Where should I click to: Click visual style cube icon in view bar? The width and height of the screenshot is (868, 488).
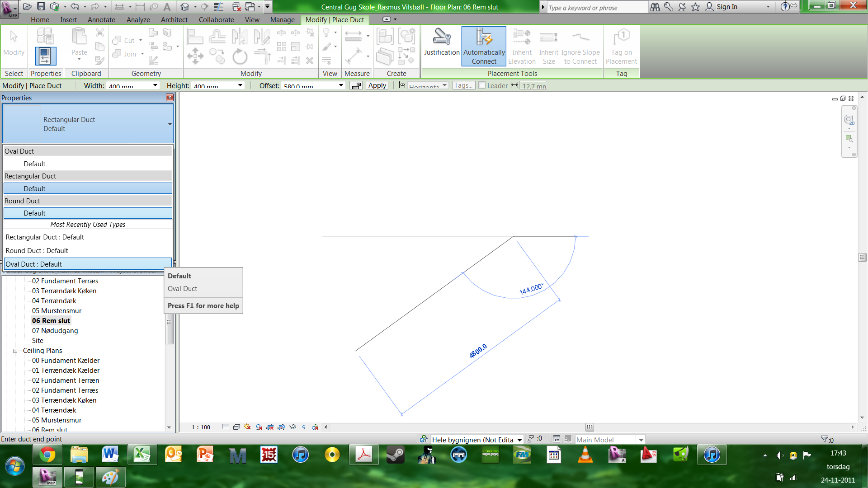click(236, 427)
